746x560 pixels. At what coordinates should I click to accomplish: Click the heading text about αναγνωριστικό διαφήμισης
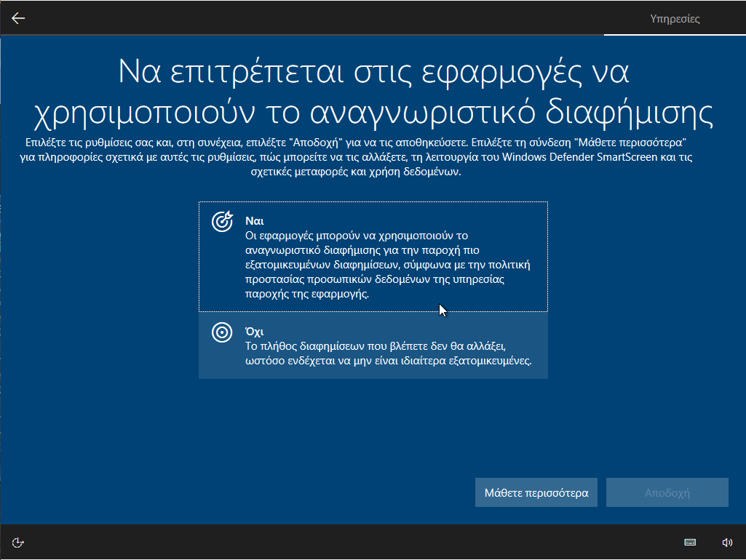click(373, 92)
